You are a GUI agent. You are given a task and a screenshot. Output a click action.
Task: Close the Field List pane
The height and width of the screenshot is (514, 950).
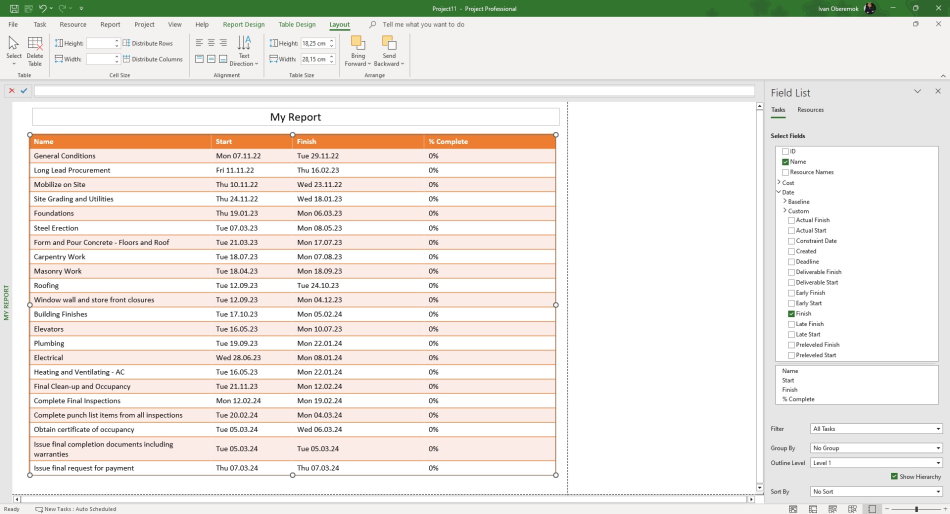pos(938,92)
